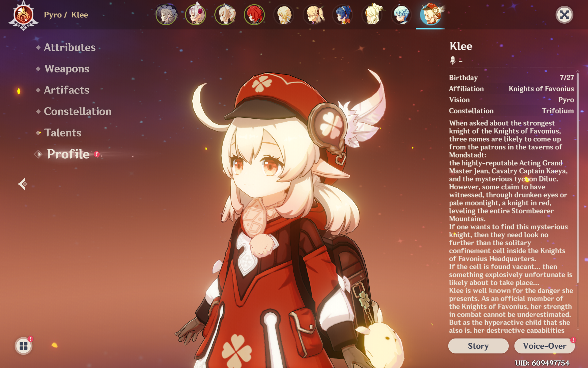Choose Diluc's red-haired portrait
The image size is (588, 368).
(254, 14)
